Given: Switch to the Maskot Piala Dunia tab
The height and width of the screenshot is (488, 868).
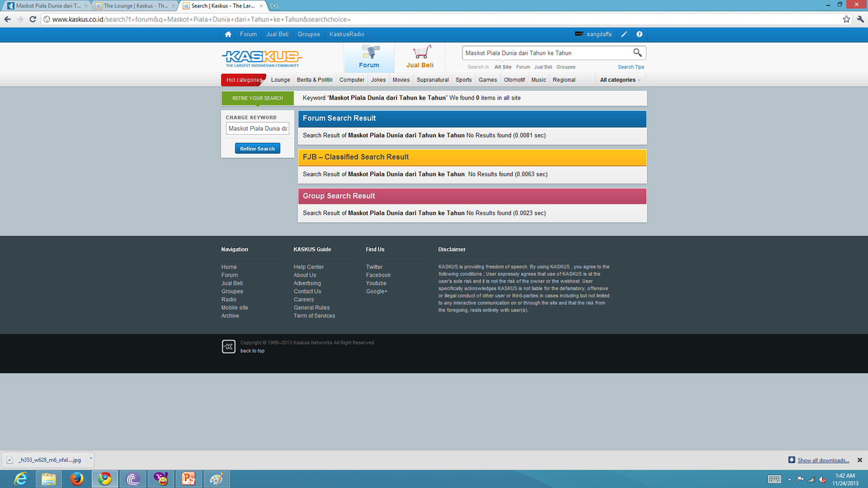Looking at the screenshot, I should [x=47, y=5].
